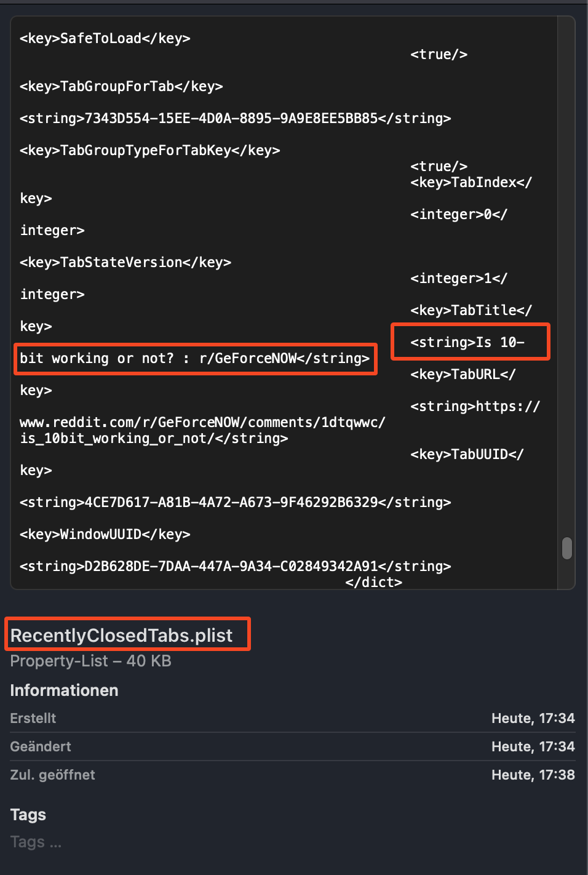Click the Informationen section heading
The image size is (588, 875).
coord(64,690)
